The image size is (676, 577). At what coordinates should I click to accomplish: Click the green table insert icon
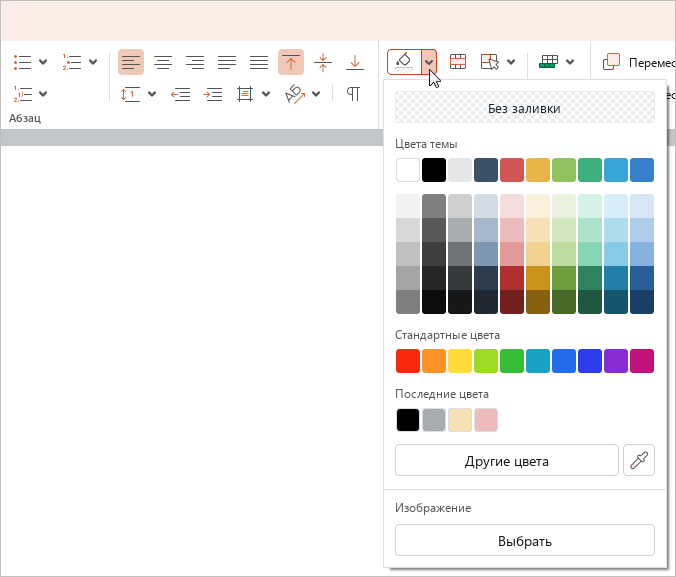click(x=548, y=62)
